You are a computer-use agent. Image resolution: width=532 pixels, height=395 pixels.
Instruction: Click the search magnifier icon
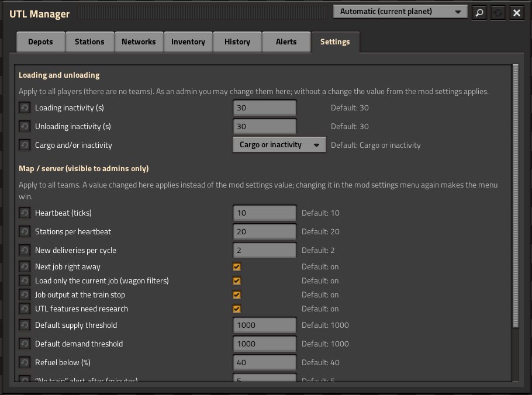click(479, 13)
